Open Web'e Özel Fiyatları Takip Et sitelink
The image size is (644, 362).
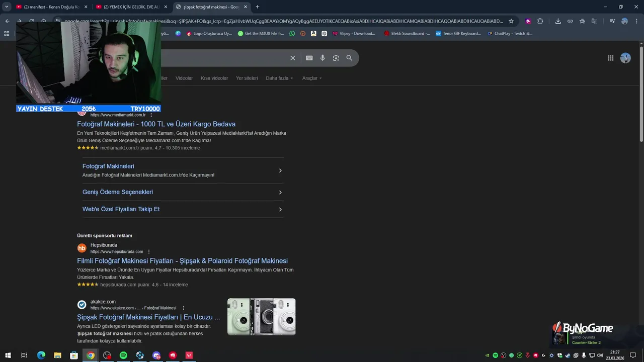coord(121,209)
